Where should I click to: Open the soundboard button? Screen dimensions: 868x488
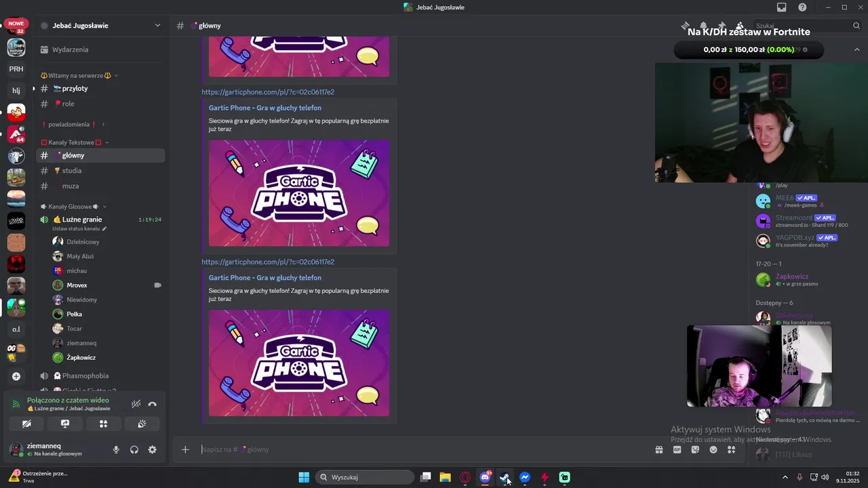pyautogui.click(x=142, y=424)
